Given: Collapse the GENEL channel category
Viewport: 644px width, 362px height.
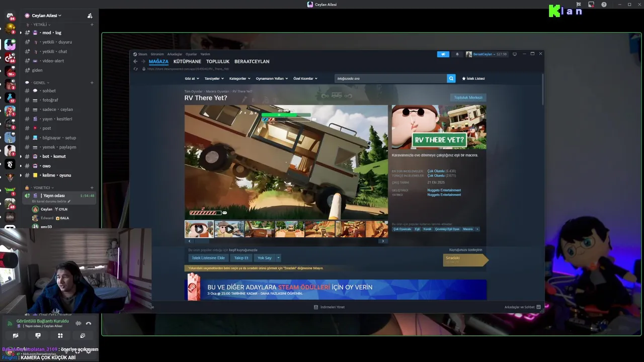Looking at the screenshot, I should (40, 82).
